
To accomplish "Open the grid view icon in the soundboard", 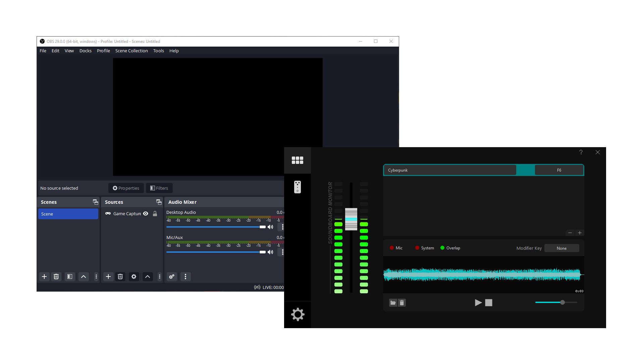I will click(x=297, y=160).
